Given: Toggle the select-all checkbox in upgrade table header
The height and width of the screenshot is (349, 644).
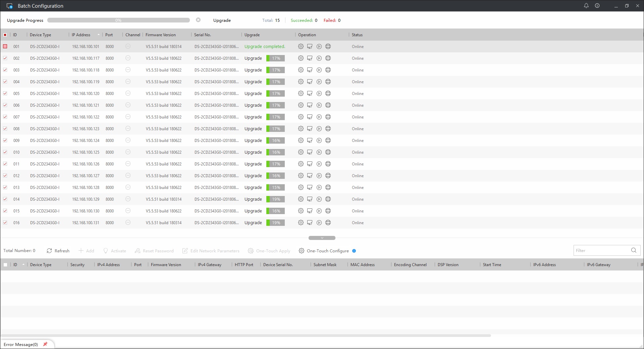Looking at the screenshot, I should 5,35.
